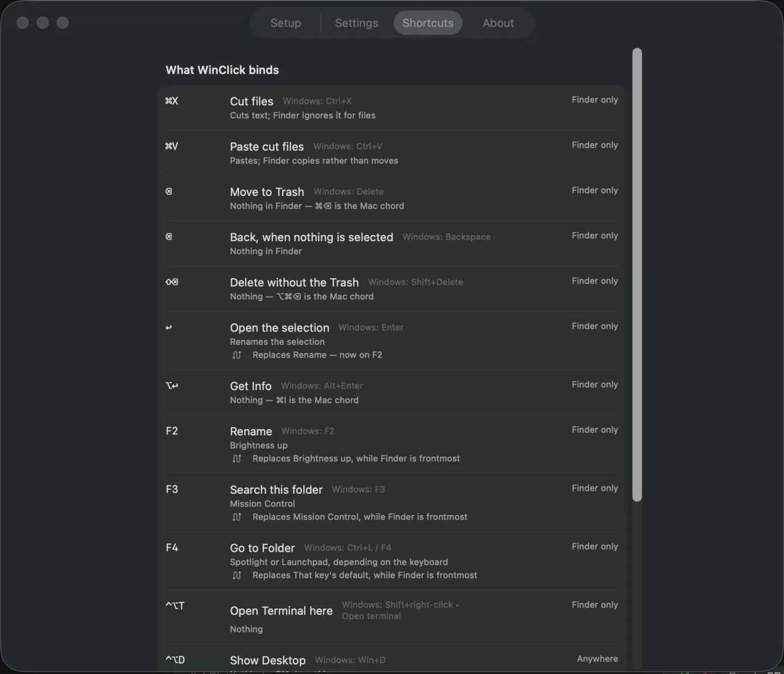Click the ^⌥T shortcut glyph

pos(175,606)
